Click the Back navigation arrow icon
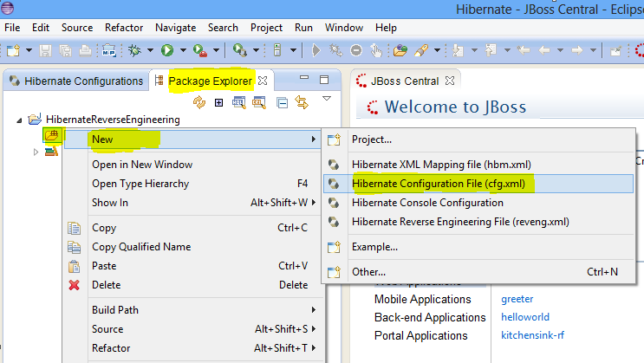 point(543,50)
